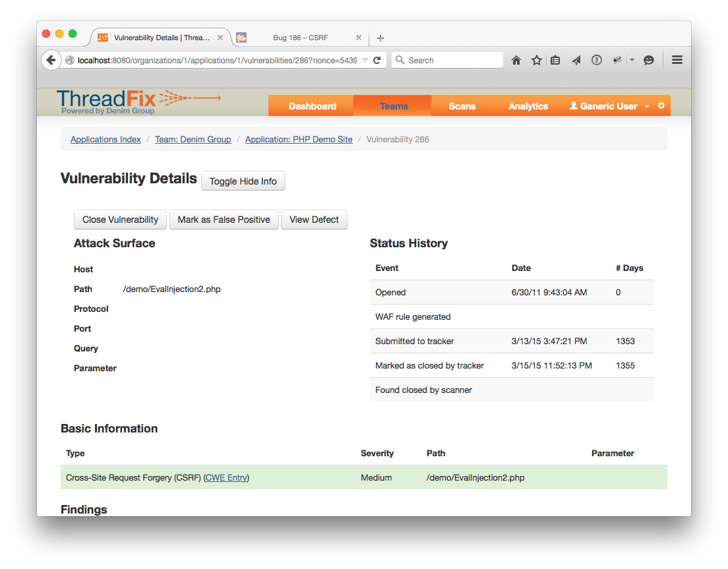Open the Teams menu
Viewport: 728px width, 569px height.
point(394,105)
